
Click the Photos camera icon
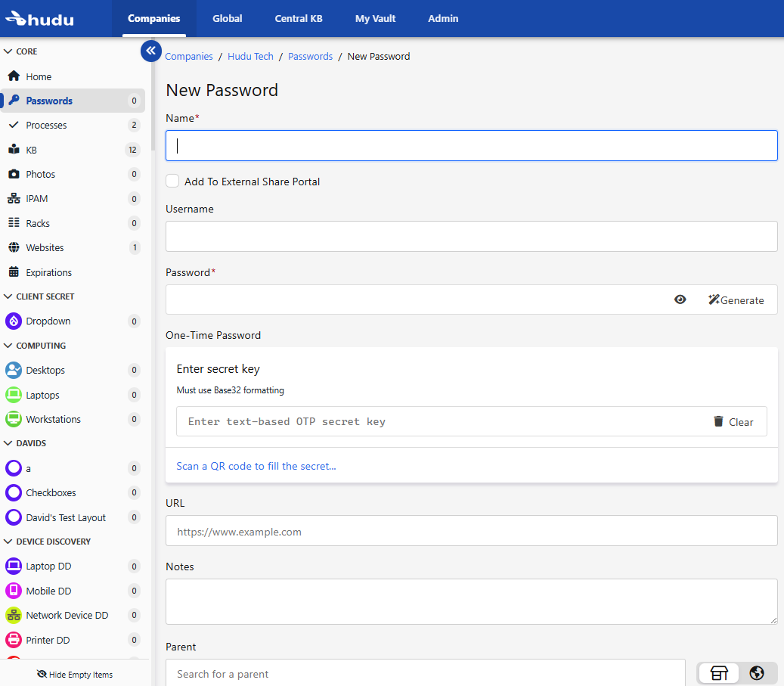(x=14, y=174)
